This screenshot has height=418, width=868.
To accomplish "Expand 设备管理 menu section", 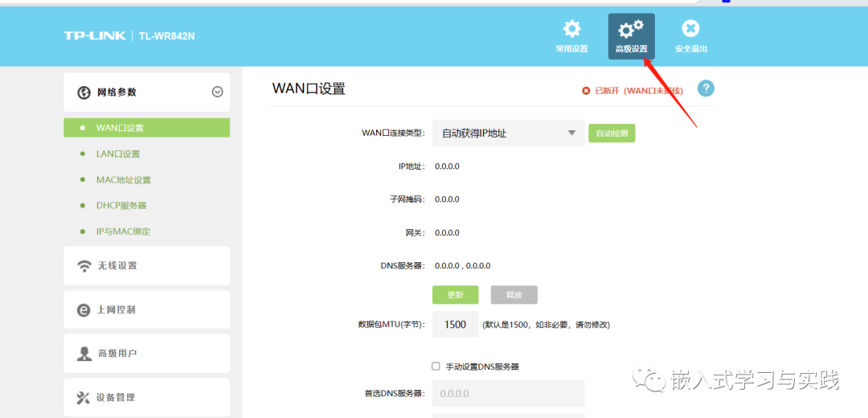I will tap(147, 398).
